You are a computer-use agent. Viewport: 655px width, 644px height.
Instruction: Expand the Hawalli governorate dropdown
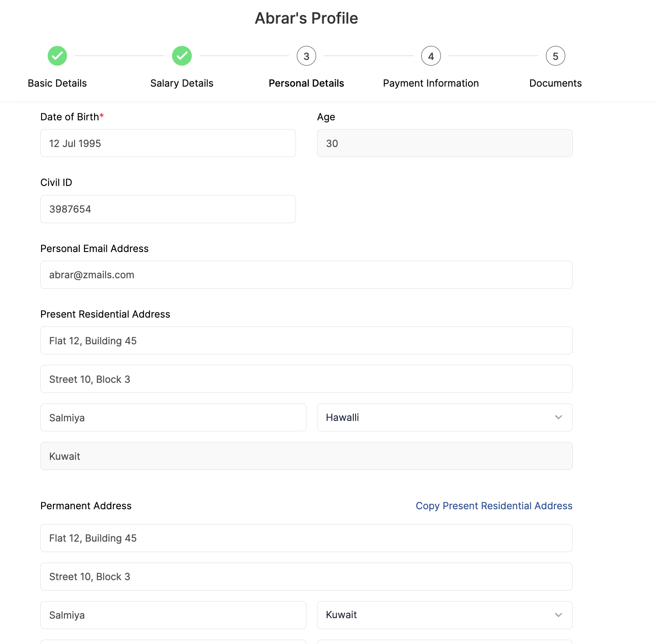click(444, 417)
